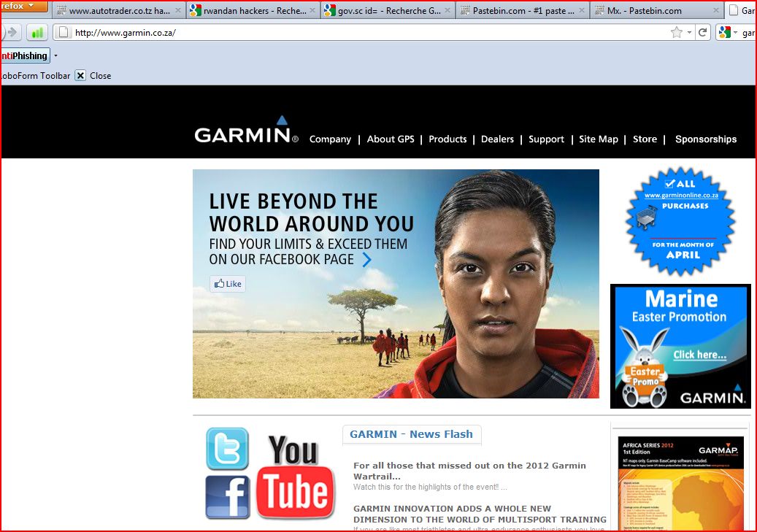The image size is (757, 532).
Task: Open the Site Map menu item
Action: coord(598,139)
